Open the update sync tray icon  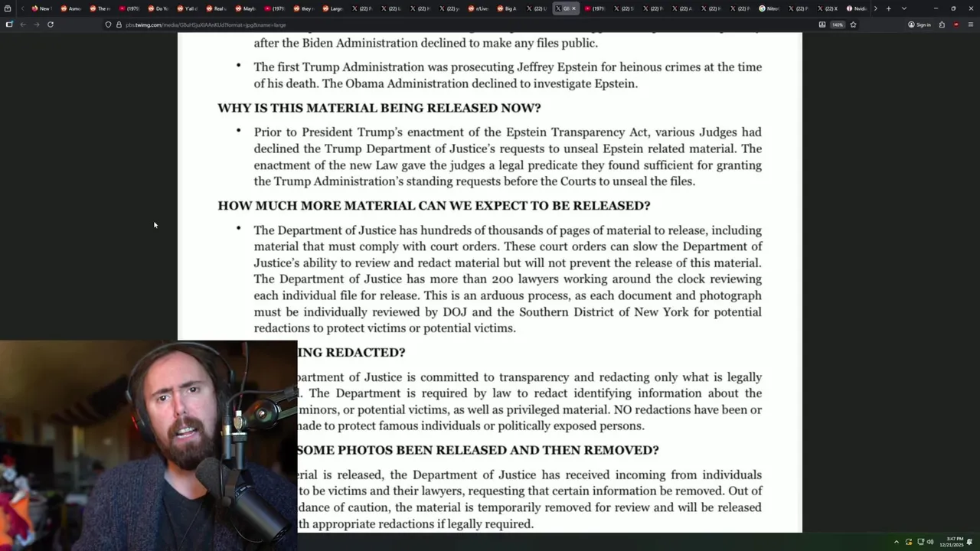pos(909,542)
